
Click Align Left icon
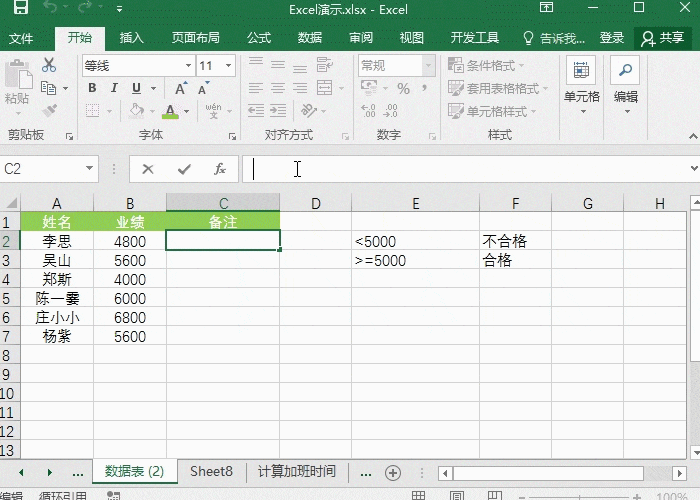pos(256,88)
